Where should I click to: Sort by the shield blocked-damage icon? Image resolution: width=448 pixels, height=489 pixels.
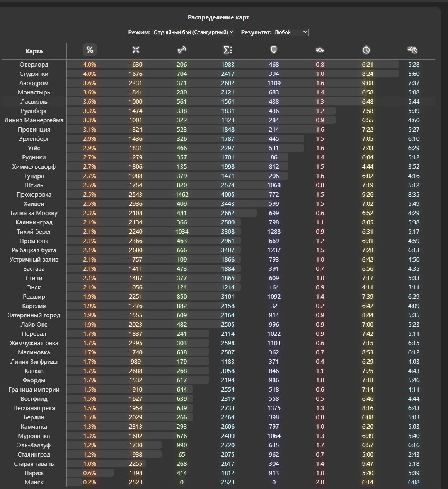pos(274,50)
